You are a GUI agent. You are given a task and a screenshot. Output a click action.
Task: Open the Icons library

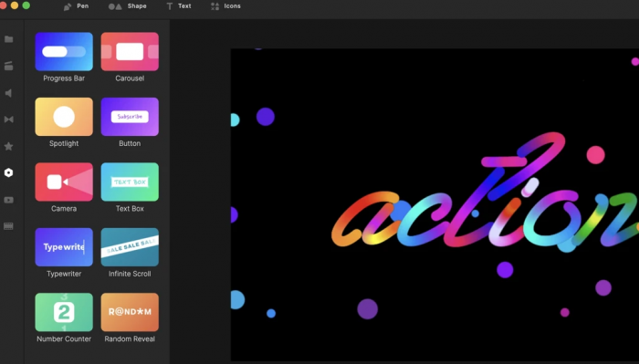225,6
